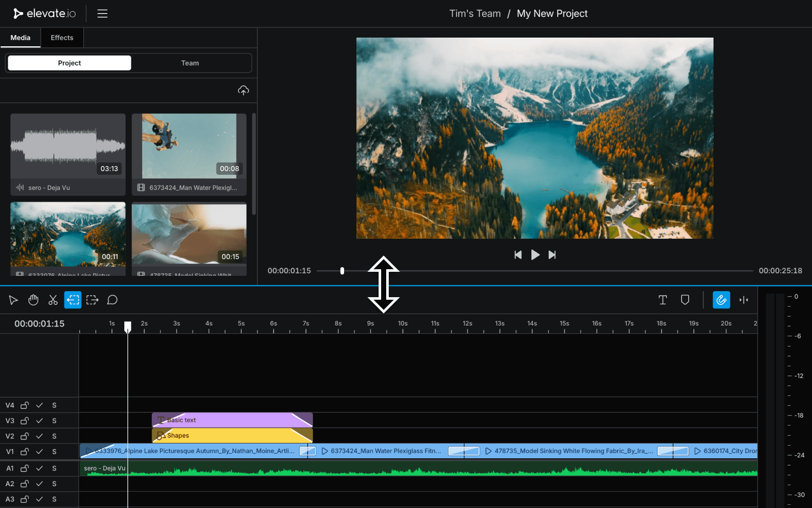The image size is (812, 508).
Task: Click the preview progress slider handle
Action: click(342, 271)
